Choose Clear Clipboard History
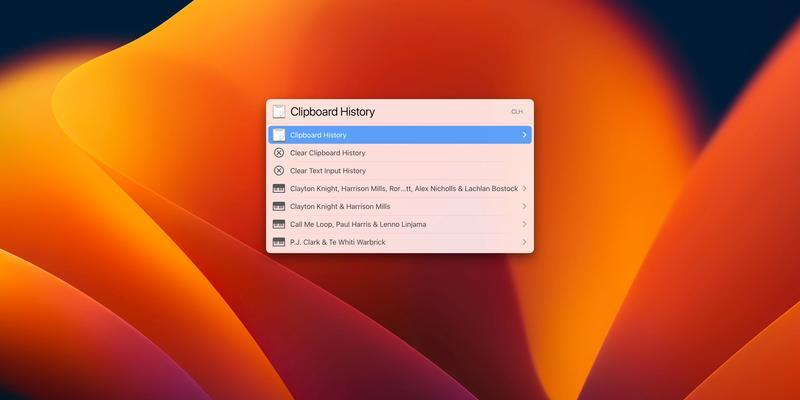The width and height of the screenshot is (800, 400). [400, 153]
